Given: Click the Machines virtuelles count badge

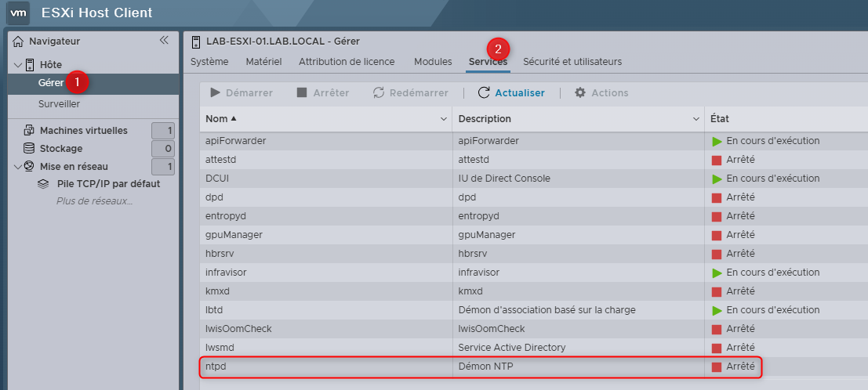Looking at the screenshot, I should coord(163,131).
